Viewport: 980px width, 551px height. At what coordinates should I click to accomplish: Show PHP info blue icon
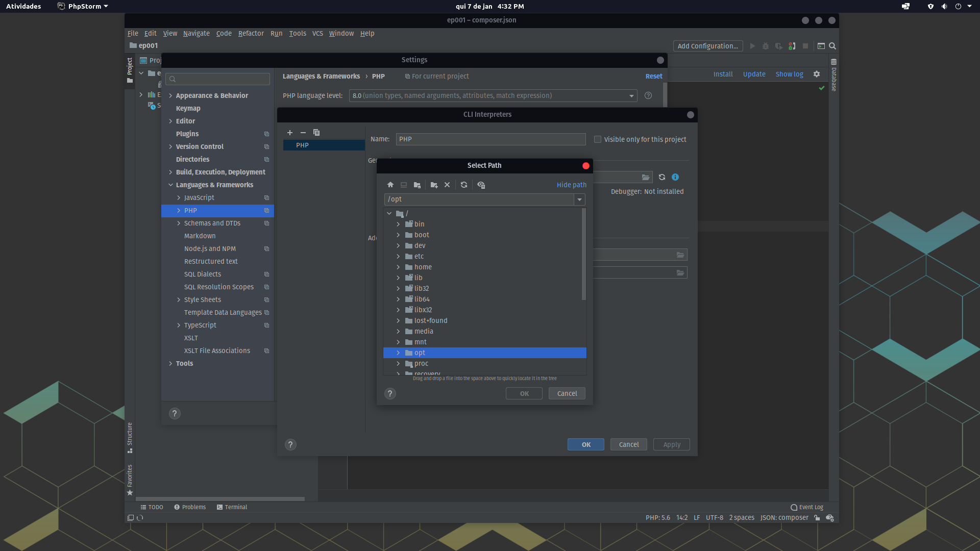[x=675, y=177]
